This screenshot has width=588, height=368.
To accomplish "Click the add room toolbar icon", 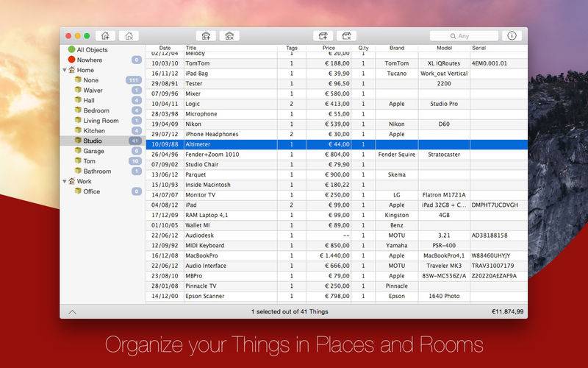I will [x=207, y=35].
